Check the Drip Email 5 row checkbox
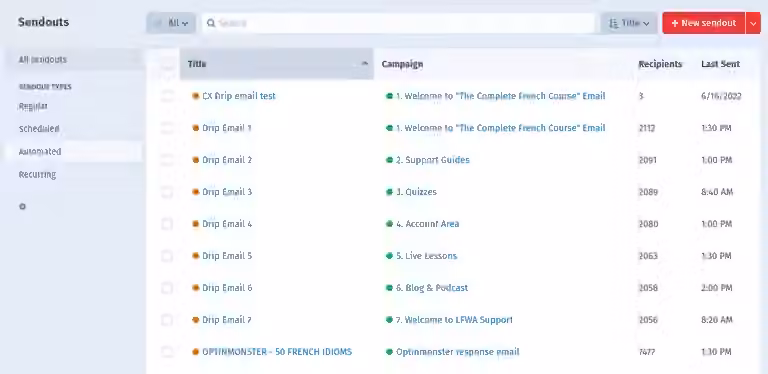The image size is (768, 374). (x=167, y=256)
